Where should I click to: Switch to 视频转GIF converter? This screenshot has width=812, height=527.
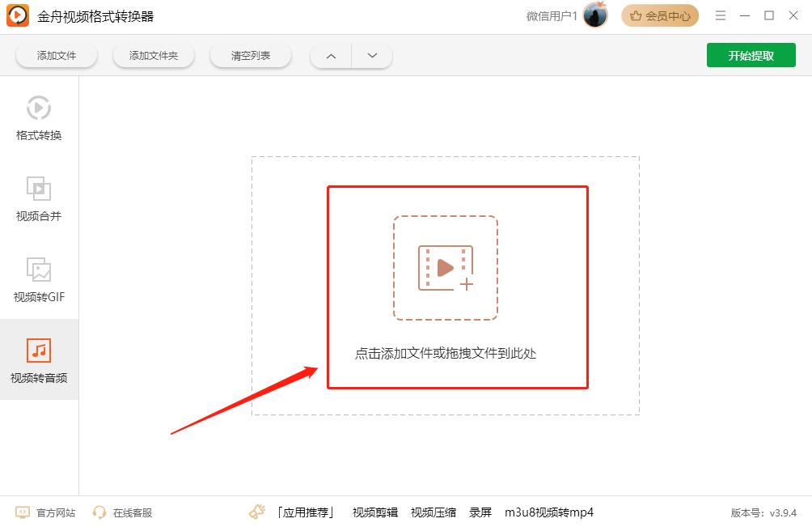tap(39, 279)
